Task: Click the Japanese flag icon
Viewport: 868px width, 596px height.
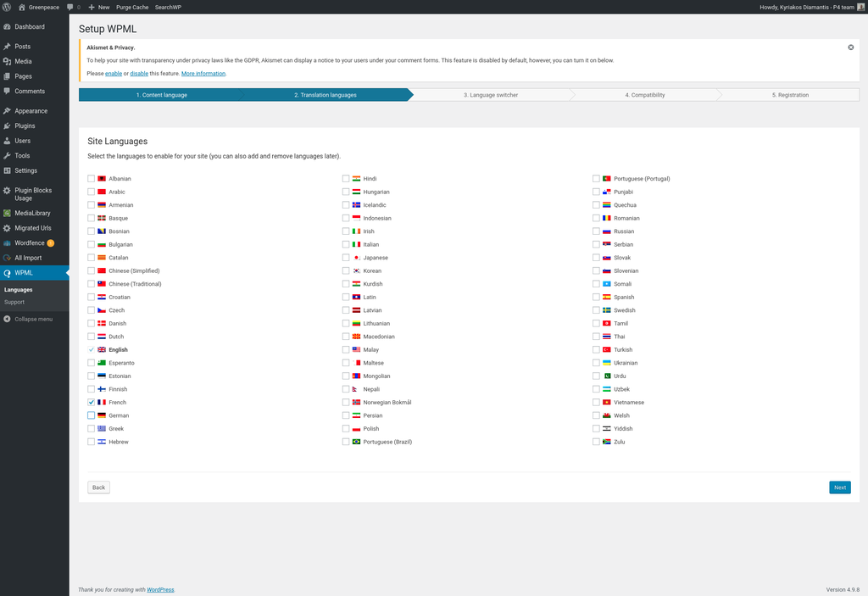Action: (357, 258)
